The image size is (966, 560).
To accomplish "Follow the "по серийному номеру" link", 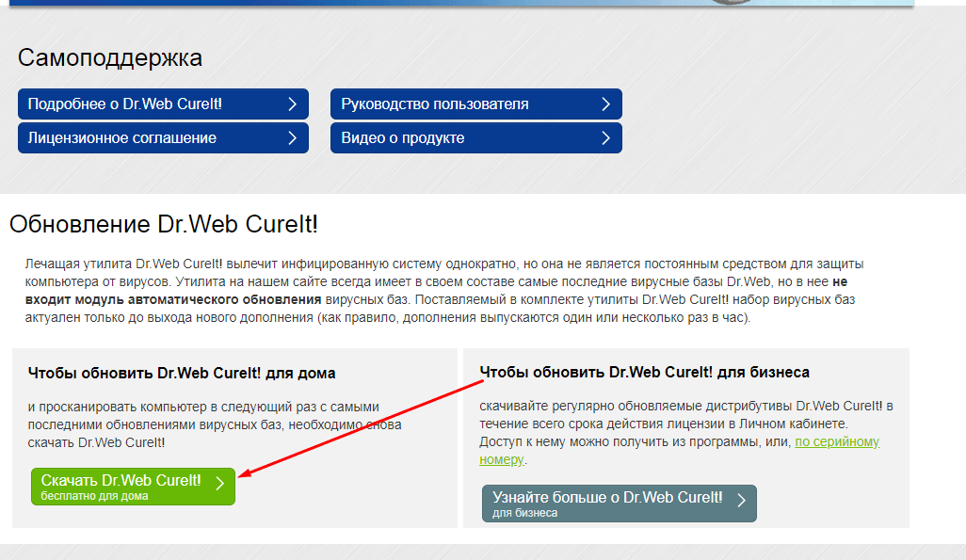I will pos(837,441).
